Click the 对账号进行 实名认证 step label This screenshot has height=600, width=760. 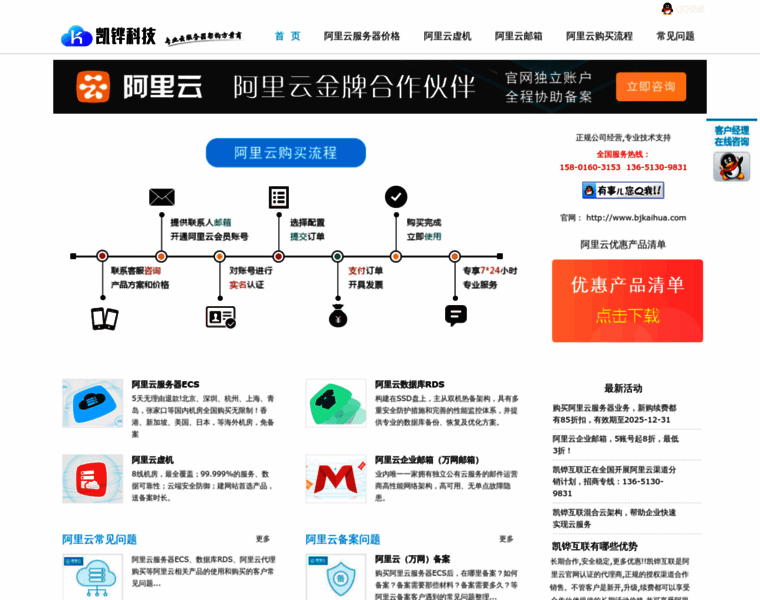(251, 278)
